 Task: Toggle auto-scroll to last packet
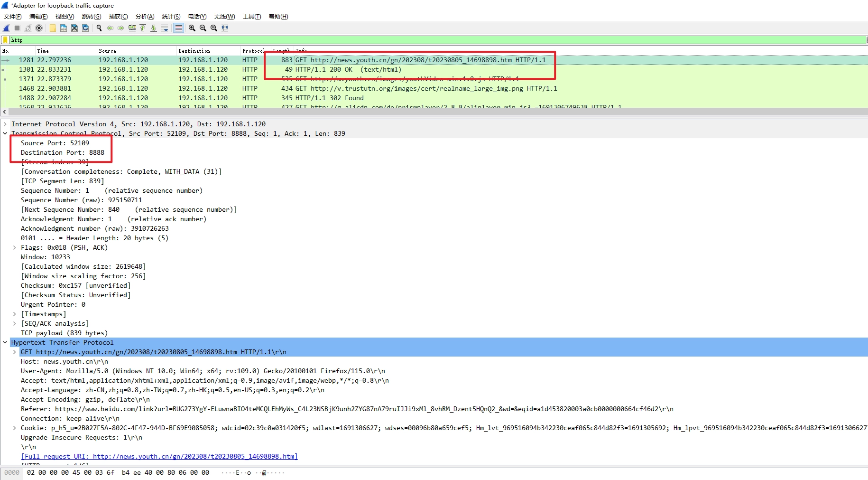pyautogui.click(x=165, y=28)
